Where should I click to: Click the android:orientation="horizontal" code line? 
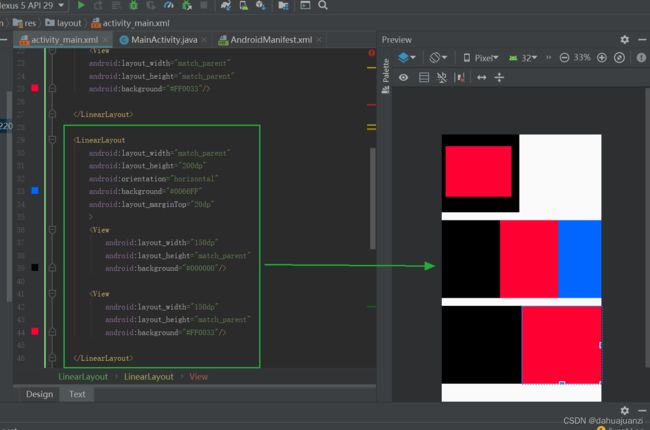(153, 179)
